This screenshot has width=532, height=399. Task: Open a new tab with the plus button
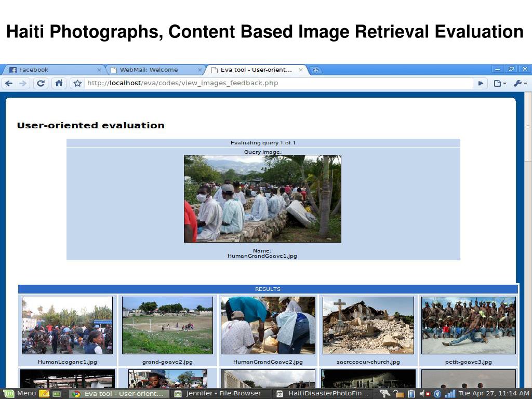315,70
